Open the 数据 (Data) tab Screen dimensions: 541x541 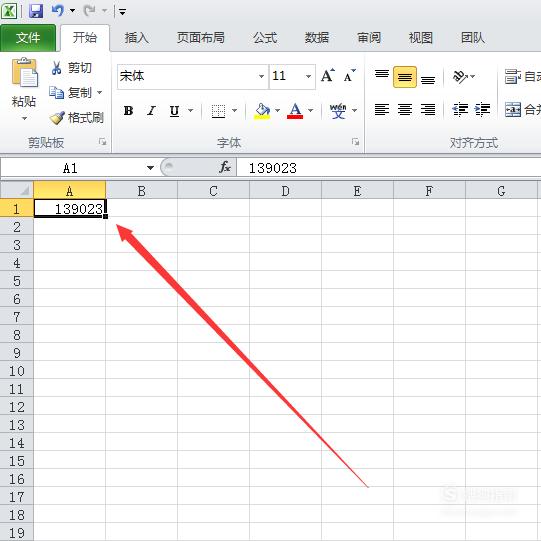click(x=316, y=37)
